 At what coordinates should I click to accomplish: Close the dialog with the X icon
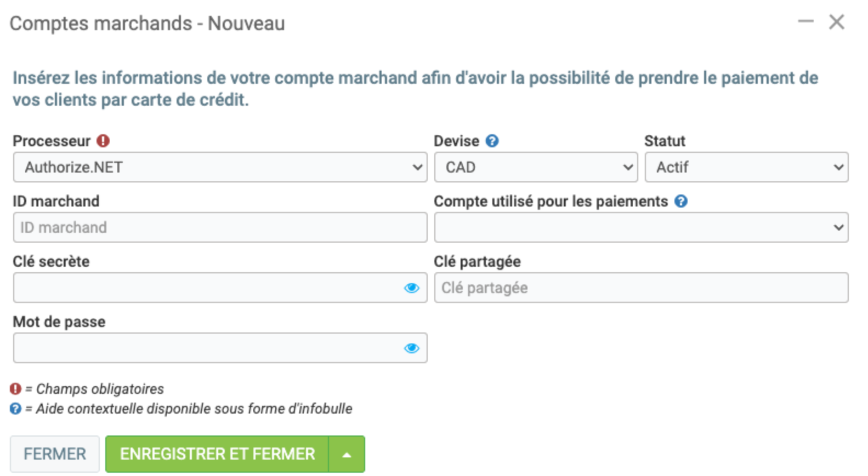coord(837,22)
